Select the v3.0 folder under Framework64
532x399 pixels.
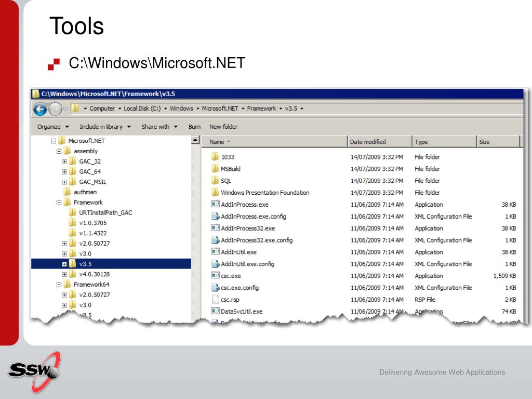[x=85, y=304]
